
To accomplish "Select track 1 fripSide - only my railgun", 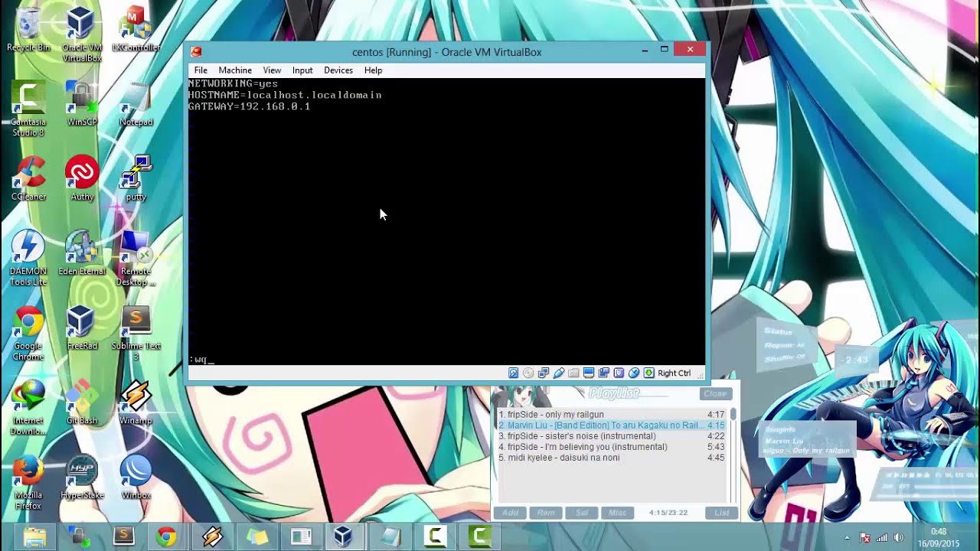I will pyautogui.click(x=612, y=415).
